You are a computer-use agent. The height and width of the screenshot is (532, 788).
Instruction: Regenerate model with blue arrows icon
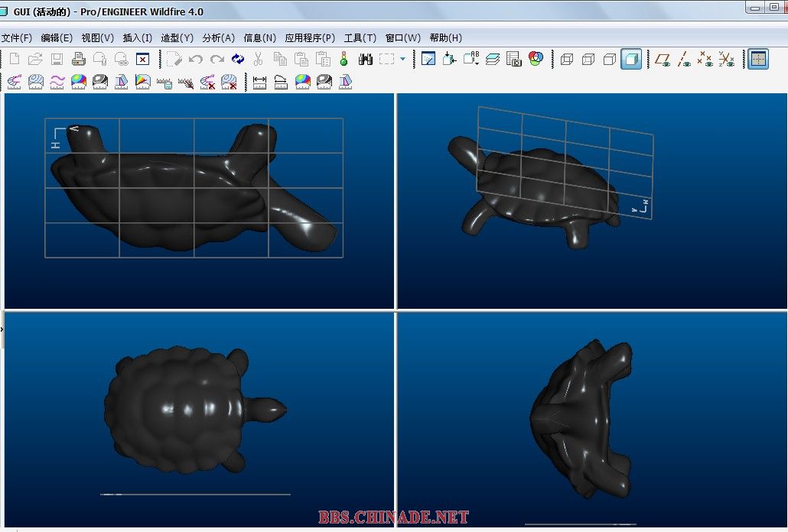pyautogui.click(x=238, y=59)
